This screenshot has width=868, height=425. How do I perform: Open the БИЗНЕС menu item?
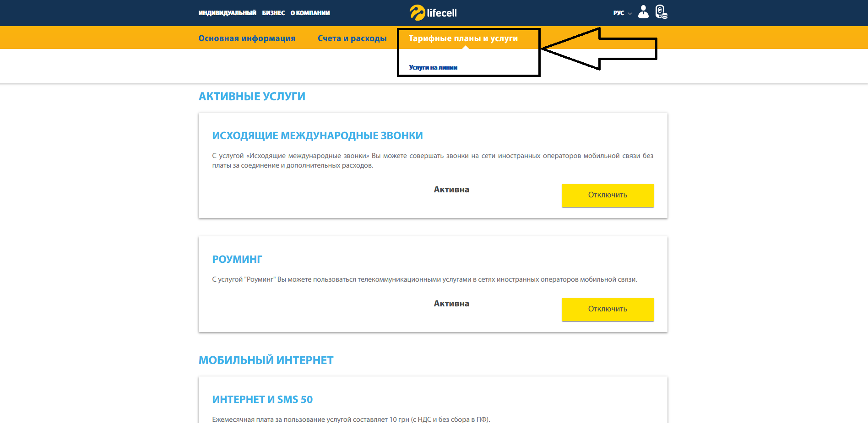(273, 13)
